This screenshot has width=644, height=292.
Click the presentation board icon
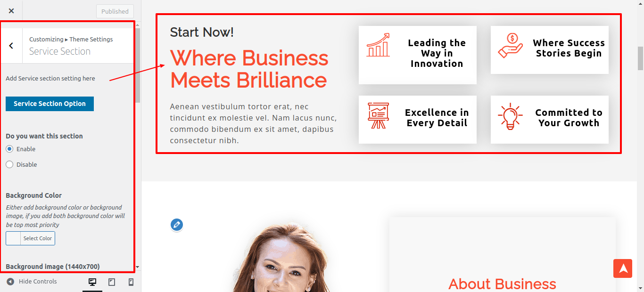tap(378, 115)
